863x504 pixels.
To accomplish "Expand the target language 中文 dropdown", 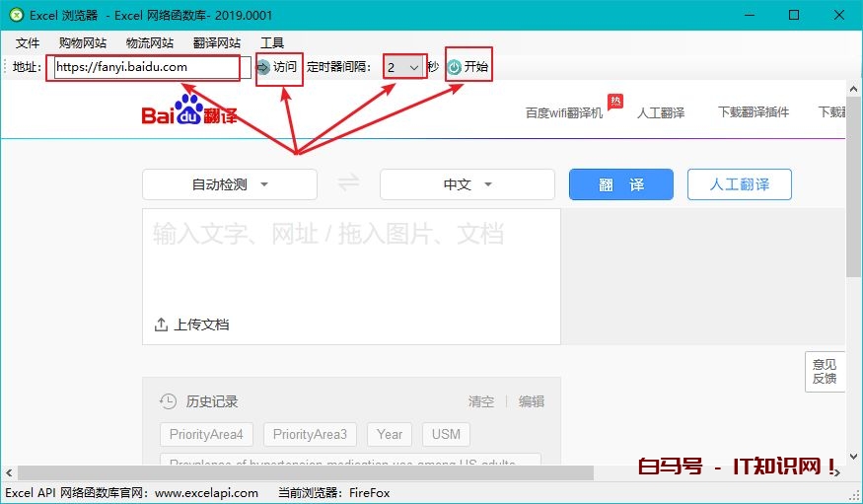I will tap(467, 184).
